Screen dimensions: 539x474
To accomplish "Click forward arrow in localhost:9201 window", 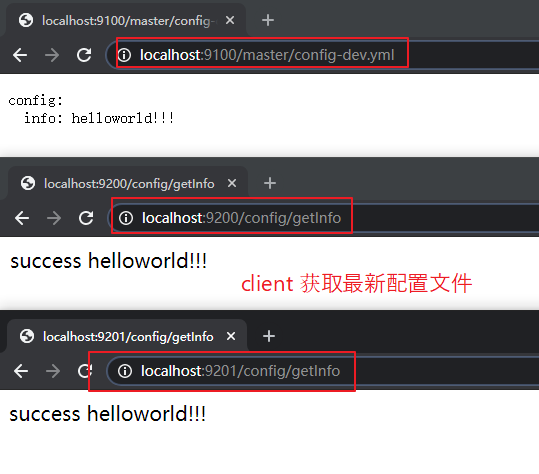I will (x=53, y=371).
